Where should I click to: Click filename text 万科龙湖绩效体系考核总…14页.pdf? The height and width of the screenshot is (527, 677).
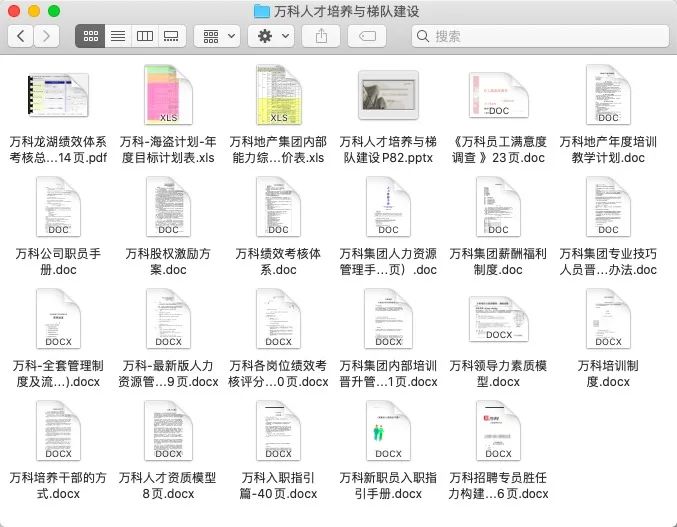58,150
